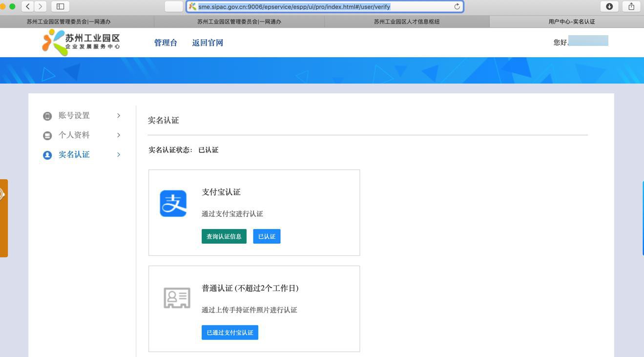
Task: Open 个人资料 in the sidebar
Action: point(74,135)
